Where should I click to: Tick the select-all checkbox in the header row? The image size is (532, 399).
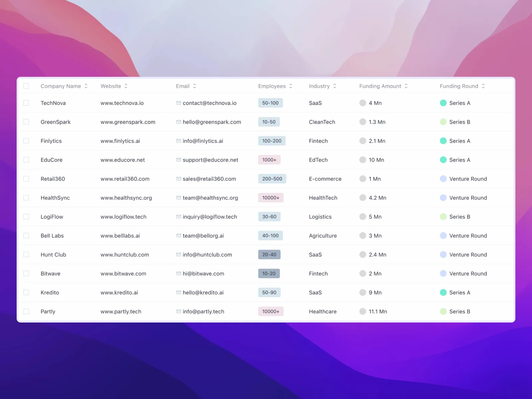tap(26, 86)
